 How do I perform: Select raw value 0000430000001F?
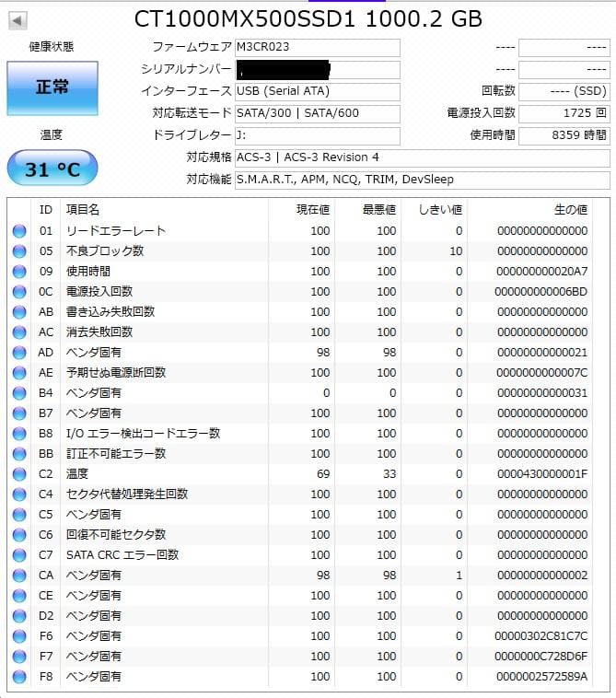542,474
